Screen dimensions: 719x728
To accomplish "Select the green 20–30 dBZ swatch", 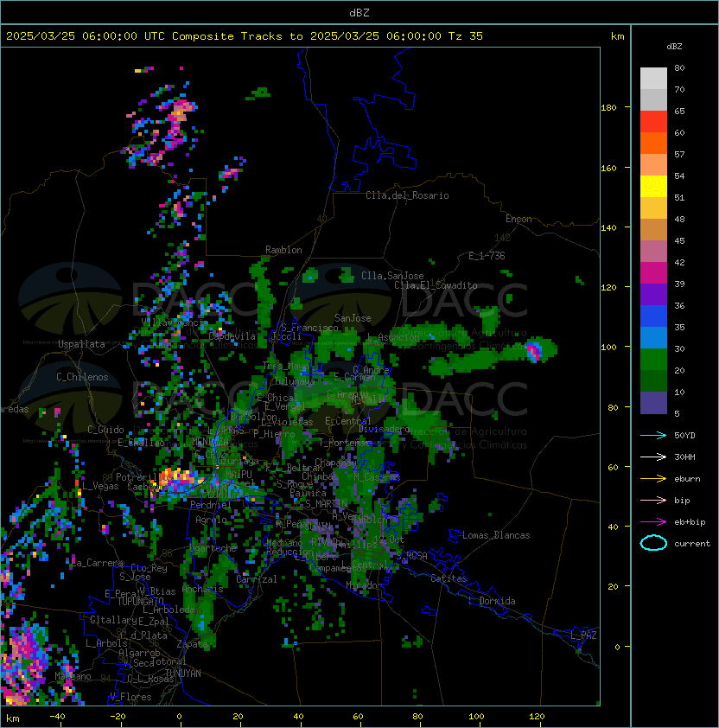I will point(653,360).
